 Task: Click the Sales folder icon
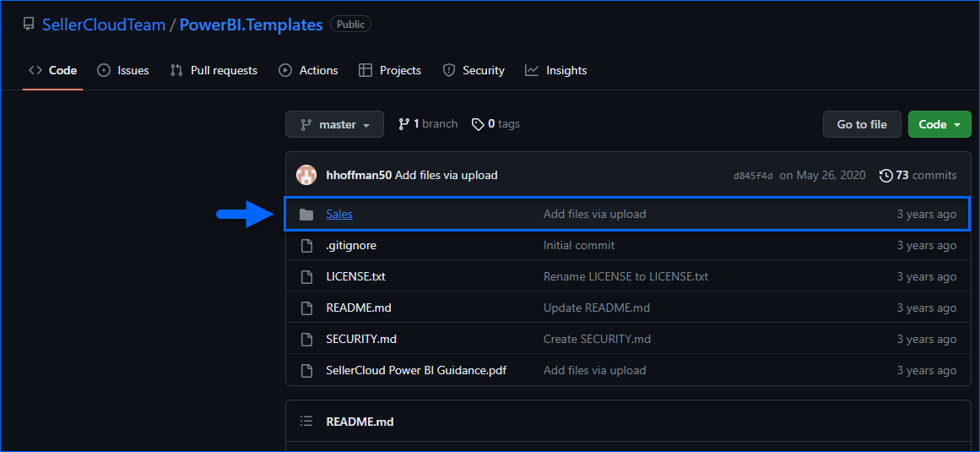coord(306,215)
